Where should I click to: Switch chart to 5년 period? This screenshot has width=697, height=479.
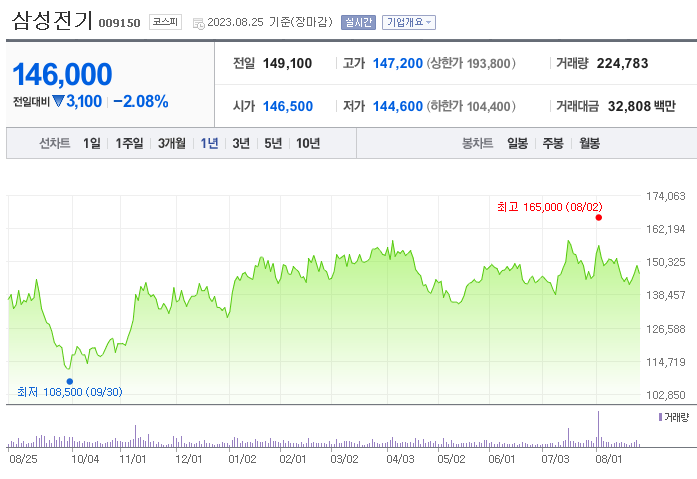tap(273, 143)
